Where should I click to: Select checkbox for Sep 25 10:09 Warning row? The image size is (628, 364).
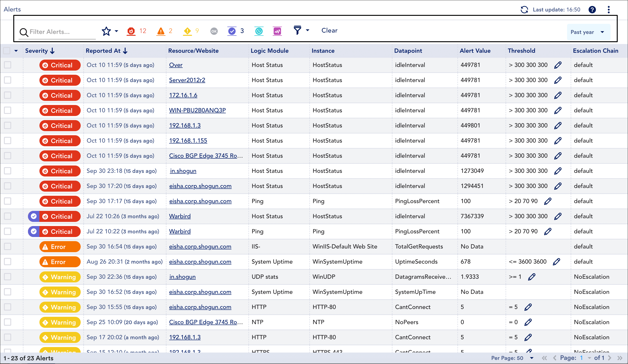[x=8, y=322]
